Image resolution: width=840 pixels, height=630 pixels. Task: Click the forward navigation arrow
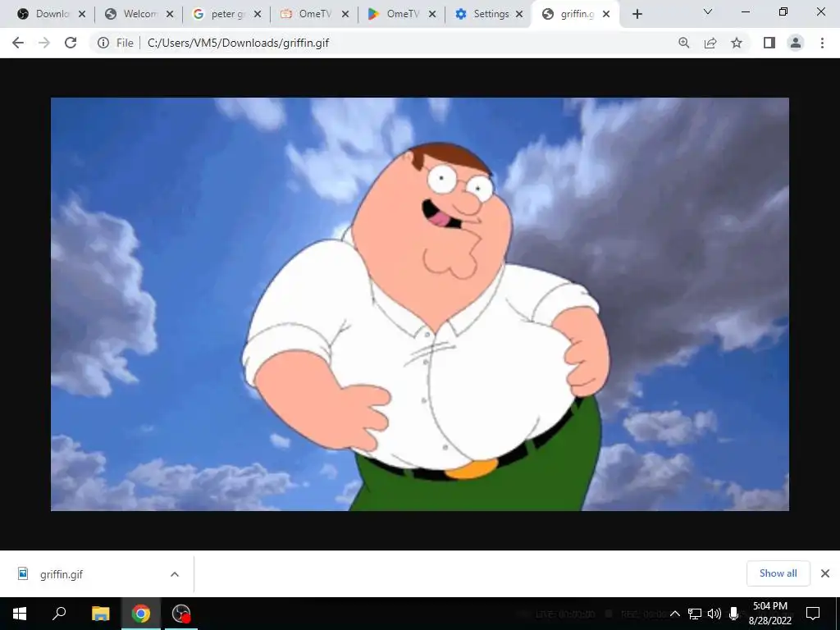44,43
